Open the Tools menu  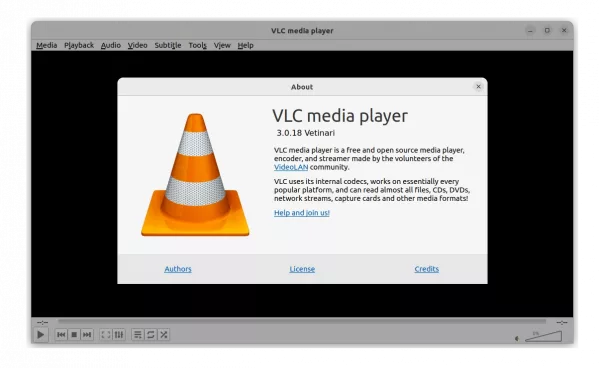197,46
